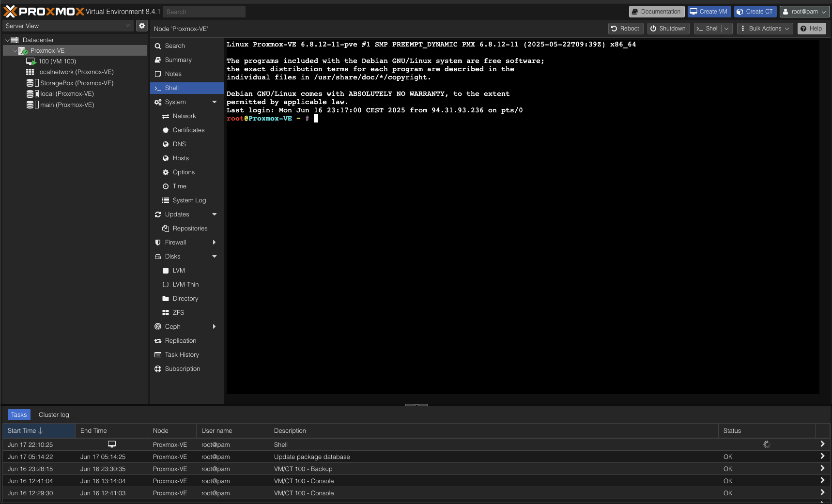
Task: Open Replication settings
Action: tap(187, 341)
